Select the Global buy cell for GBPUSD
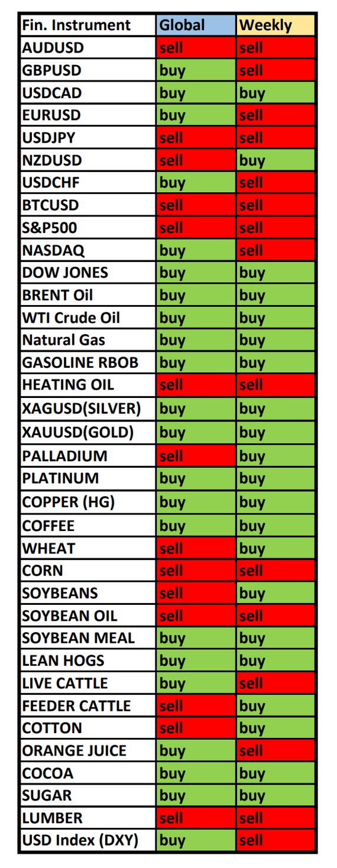 click(196, 70)
